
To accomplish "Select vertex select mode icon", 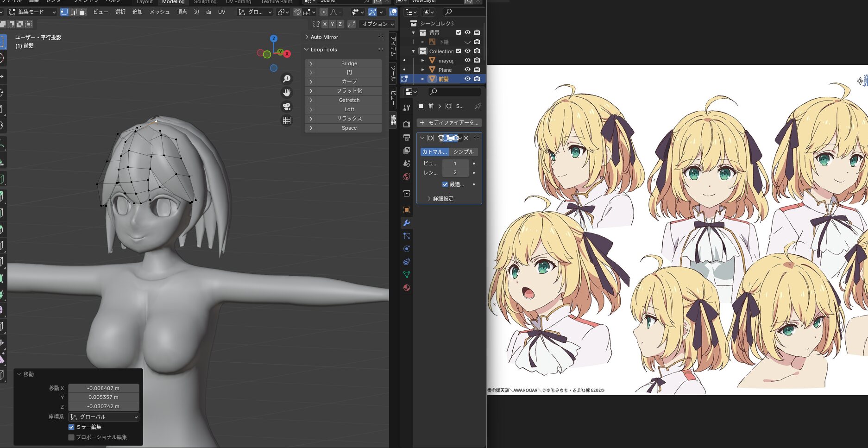I will pos(64,12).
